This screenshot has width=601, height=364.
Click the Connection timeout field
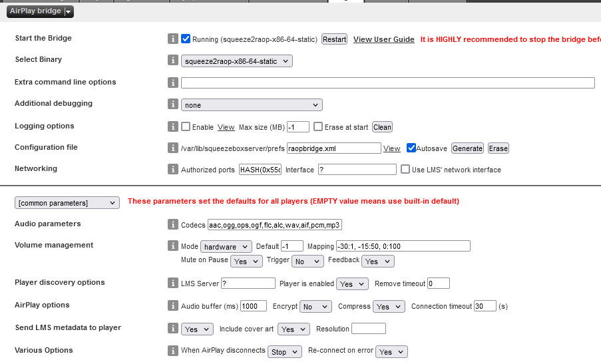point(485,305)
